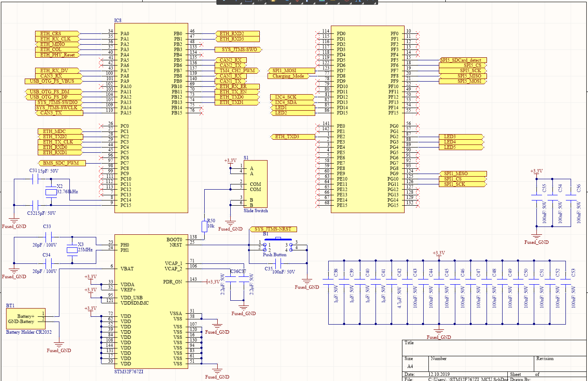Click the ETH_MDC port

pyautogui.click(x=60, y=131)
